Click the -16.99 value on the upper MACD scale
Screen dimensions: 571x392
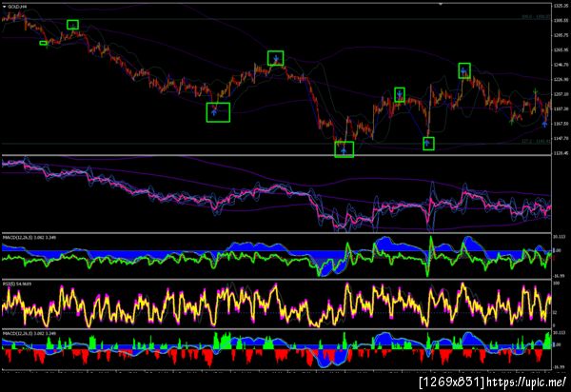(x=559, y=276)
